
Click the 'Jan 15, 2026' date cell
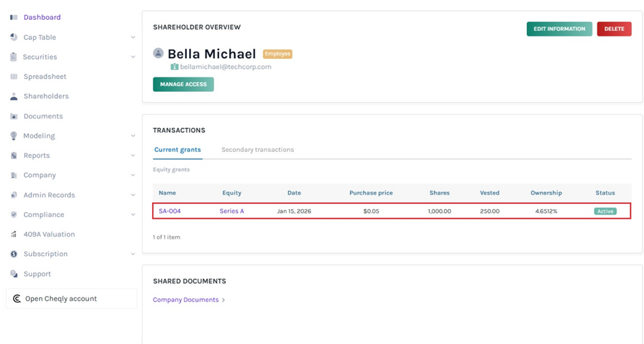click(x=294, y=211)
